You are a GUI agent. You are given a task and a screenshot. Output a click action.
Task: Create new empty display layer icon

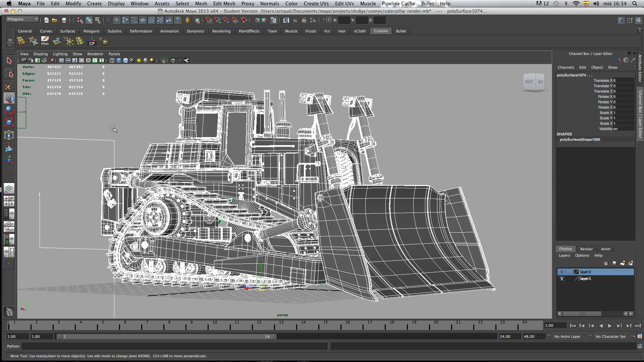click(x=622, y=263)
